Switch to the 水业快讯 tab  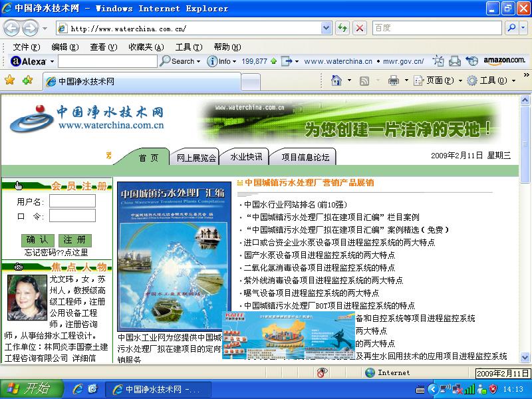point(245,157)
